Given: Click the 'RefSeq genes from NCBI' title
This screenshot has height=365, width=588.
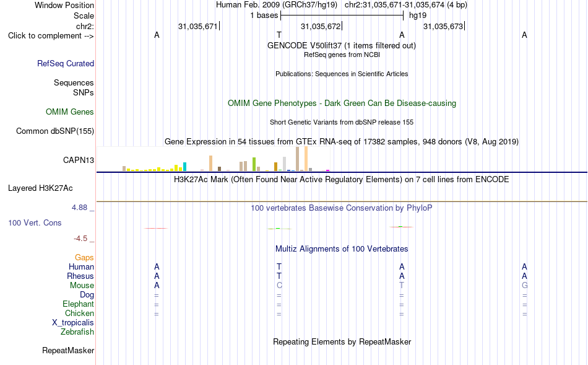Looking at the screenshot, I should [342, 55].
